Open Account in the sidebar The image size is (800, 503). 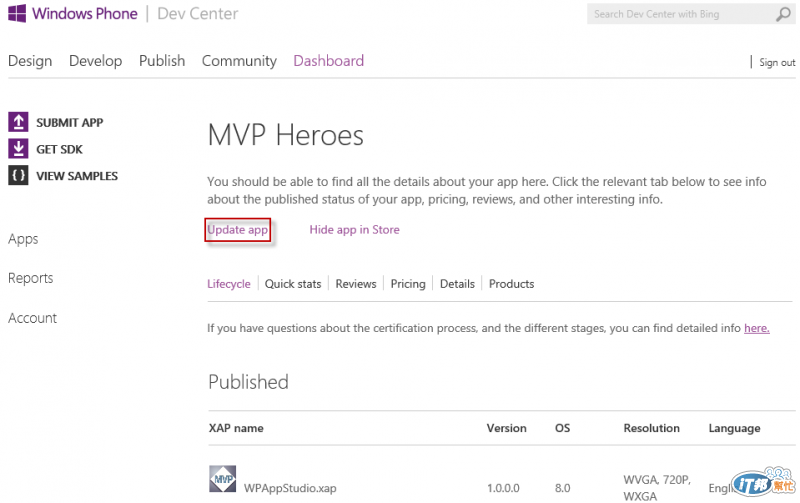tap(33, 318)
